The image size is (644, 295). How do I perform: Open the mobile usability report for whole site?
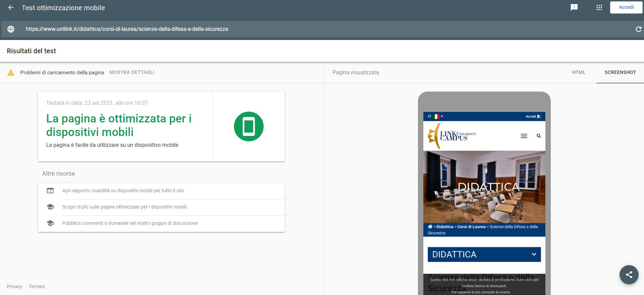click(123, 191)
